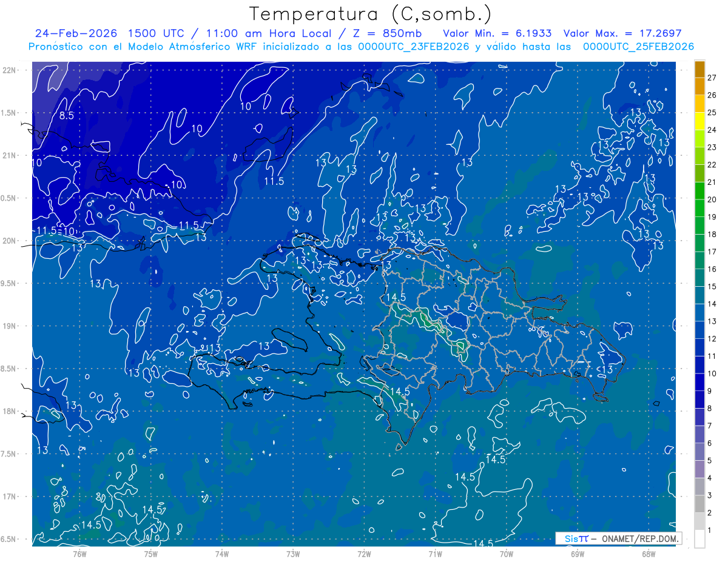Click the pressure level text "Z = 850mb"
Image resolution: width=728 pixels, height=562 pixels.
387,33
